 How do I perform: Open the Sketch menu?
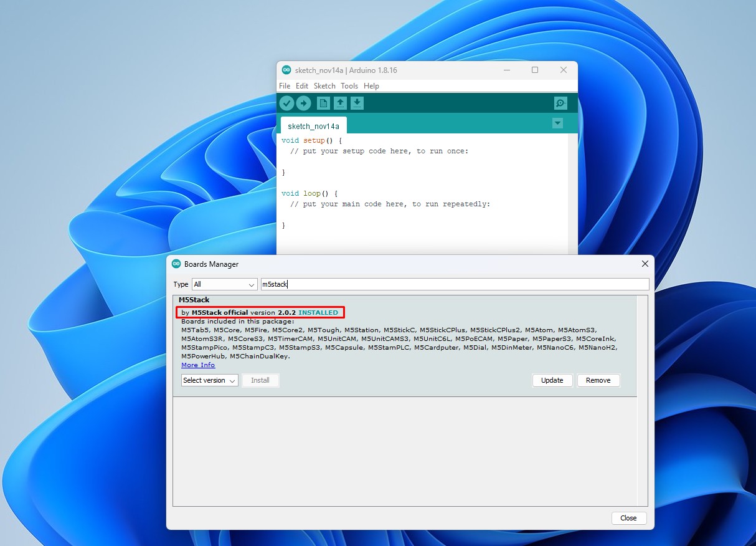[x=324, y=86]
